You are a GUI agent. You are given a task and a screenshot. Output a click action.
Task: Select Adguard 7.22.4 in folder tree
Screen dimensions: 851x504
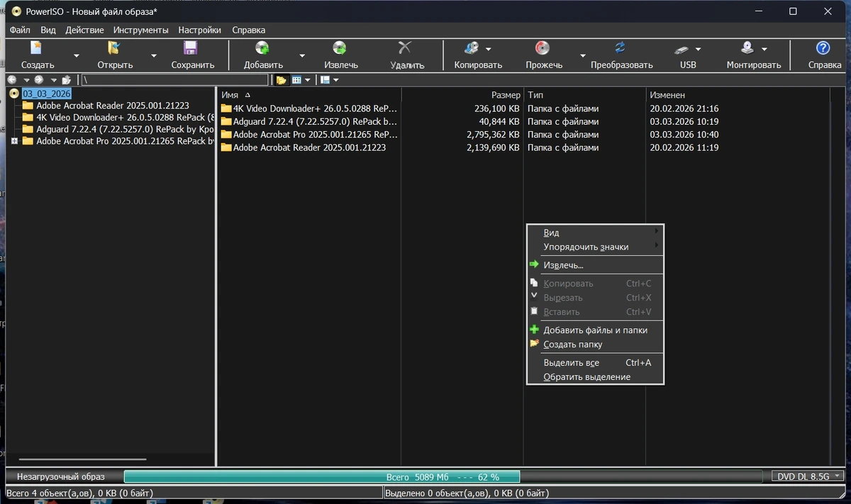coord(126,129)
